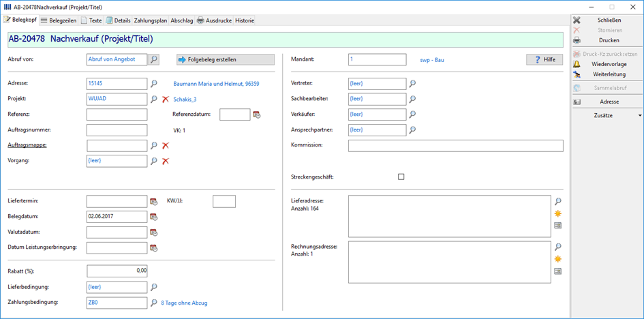Open the Zahlungsplan tab
This screenshot has height=319, width=644.
151,20
